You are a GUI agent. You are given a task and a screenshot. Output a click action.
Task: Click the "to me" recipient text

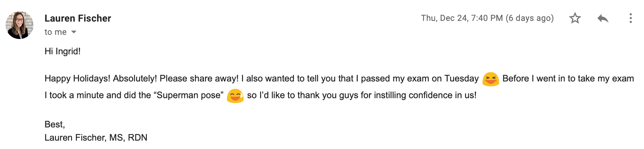(x=55, y=32)
